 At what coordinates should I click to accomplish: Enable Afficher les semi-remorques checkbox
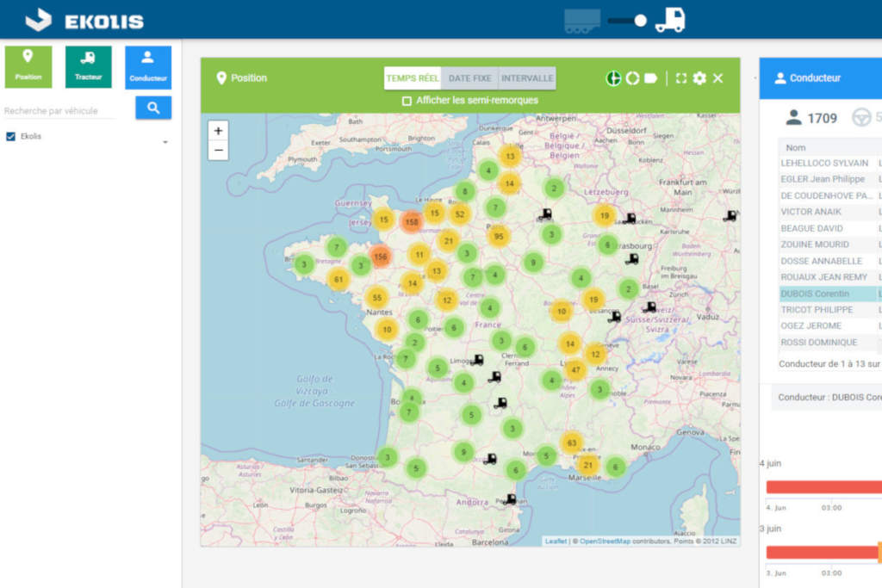[x=407, y=101]
